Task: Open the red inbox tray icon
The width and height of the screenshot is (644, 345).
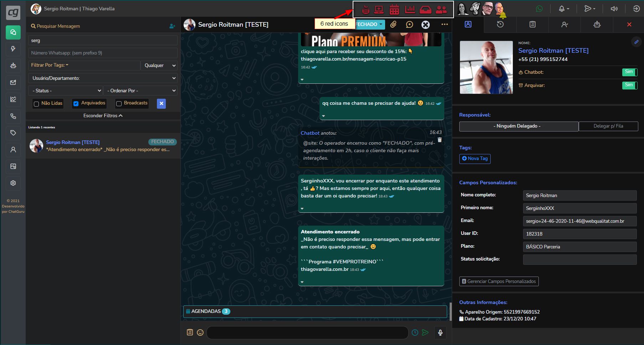Action: tap(425, 10)
